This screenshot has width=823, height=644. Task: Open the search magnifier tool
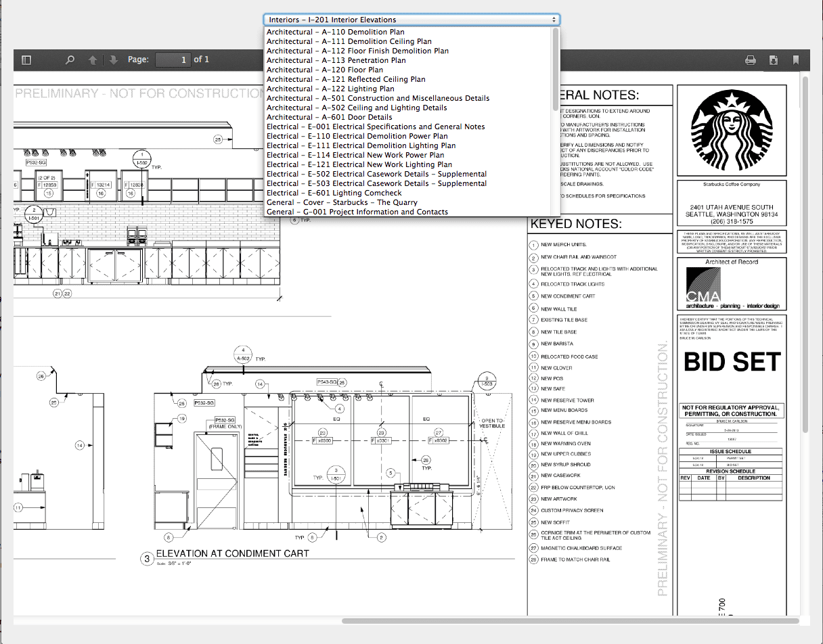point(70,60)
